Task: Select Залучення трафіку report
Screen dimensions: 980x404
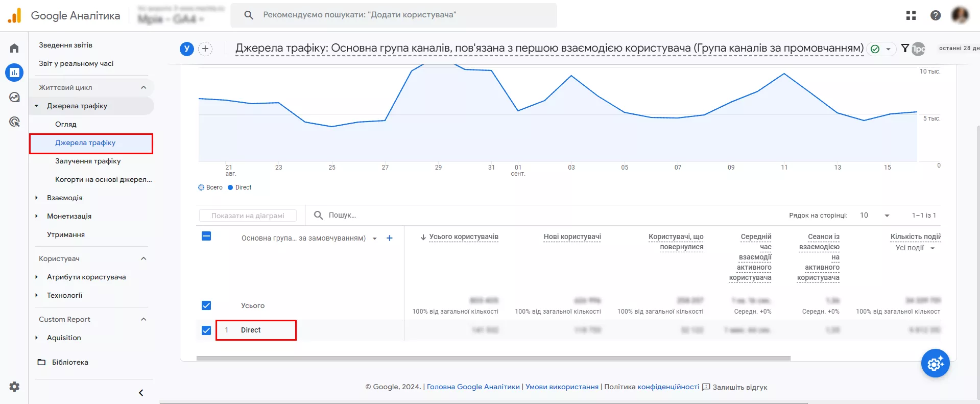Action: pos(88,161)
